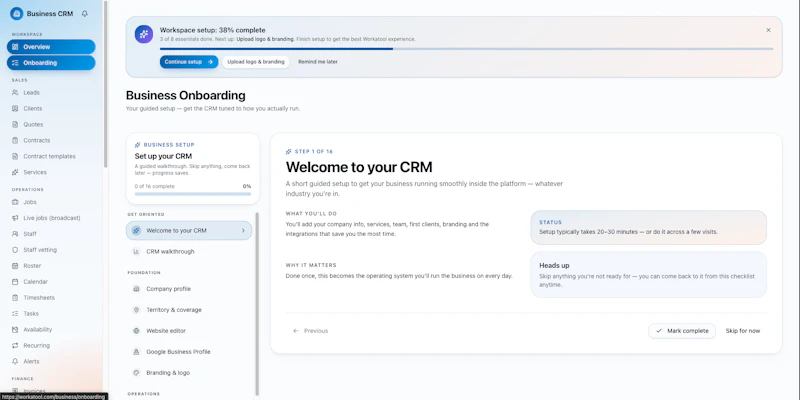The height and width of the screenshot is (400, 800).
Task: Click the sparkle icon in the setup banner
Action: tap(144, 34)
